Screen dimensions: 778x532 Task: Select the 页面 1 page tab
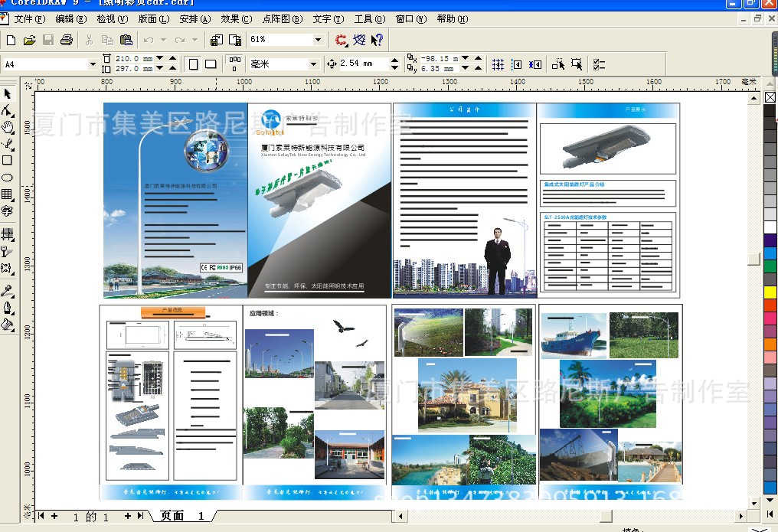pyautogui.click(x=181, y=516)
